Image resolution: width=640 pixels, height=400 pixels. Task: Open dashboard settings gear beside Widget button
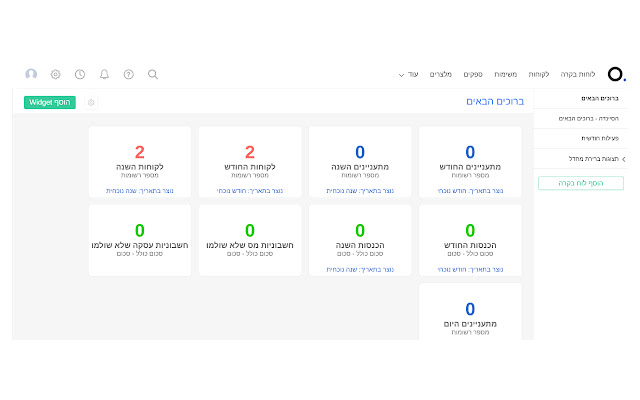pos(91,102)
